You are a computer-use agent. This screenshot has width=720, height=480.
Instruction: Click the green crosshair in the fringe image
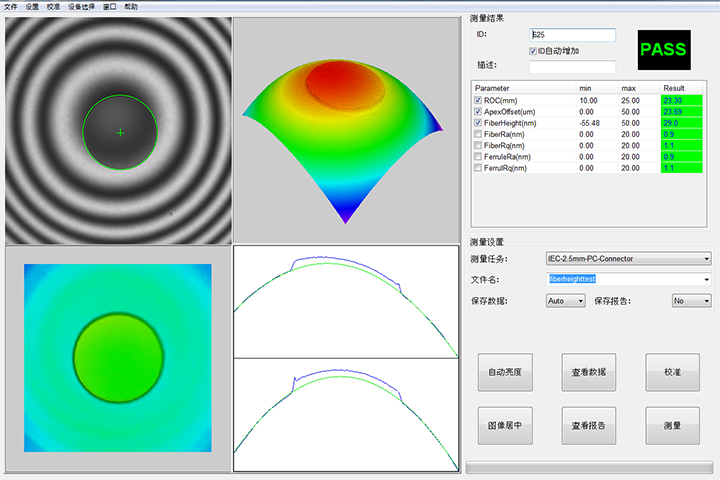point(120,133)
